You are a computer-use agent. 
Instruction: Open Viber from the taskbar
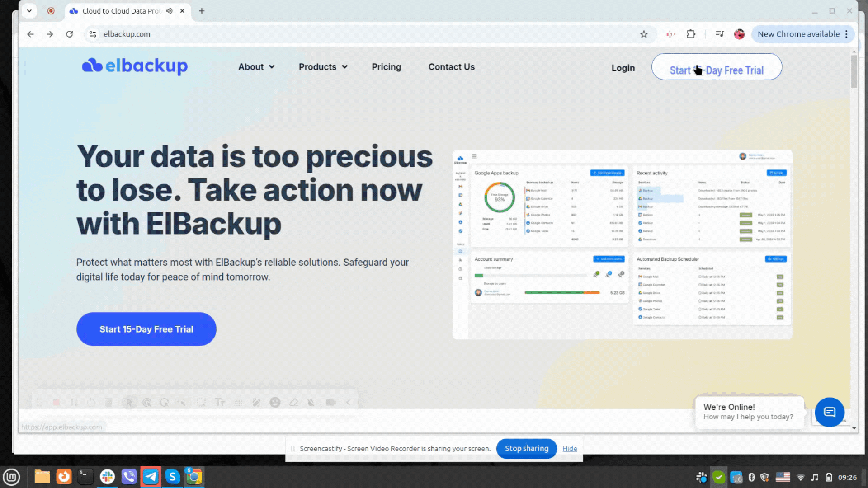tap(129, 477)
